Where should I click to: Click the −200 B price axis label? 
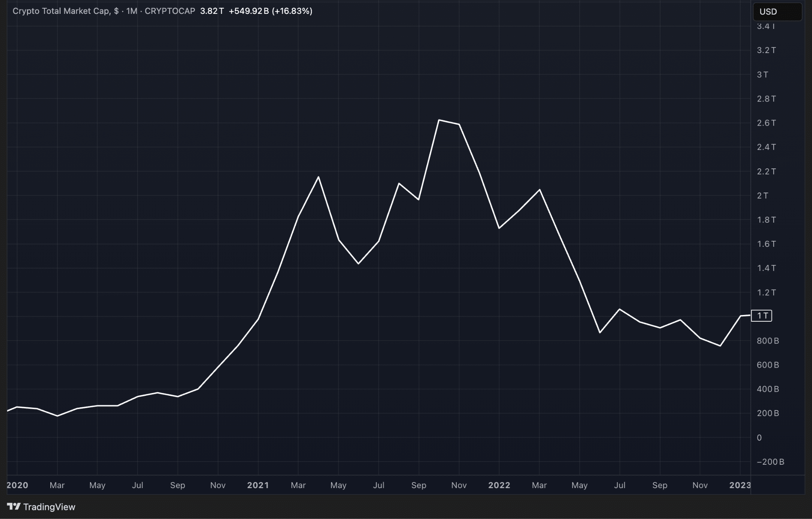[x=770, y=462]
